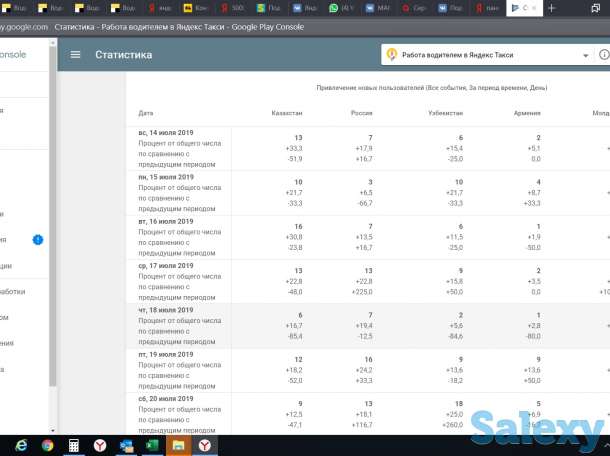Click the Россия column header
Screen dimensions: 610x456
pyautogui.click(x=361, y=113)
